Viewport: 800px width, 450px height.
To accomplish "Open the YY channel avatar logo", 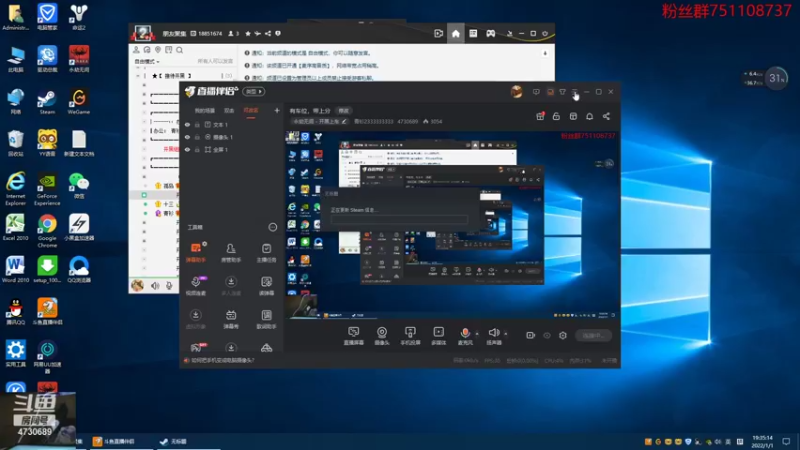I will (142, 34).
